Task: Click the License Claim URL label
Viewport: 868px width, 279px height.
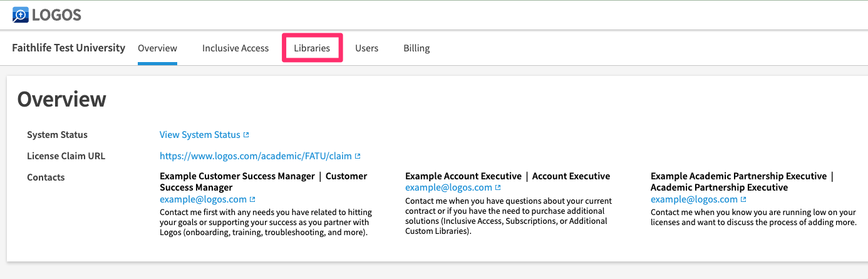Action: 66,156
